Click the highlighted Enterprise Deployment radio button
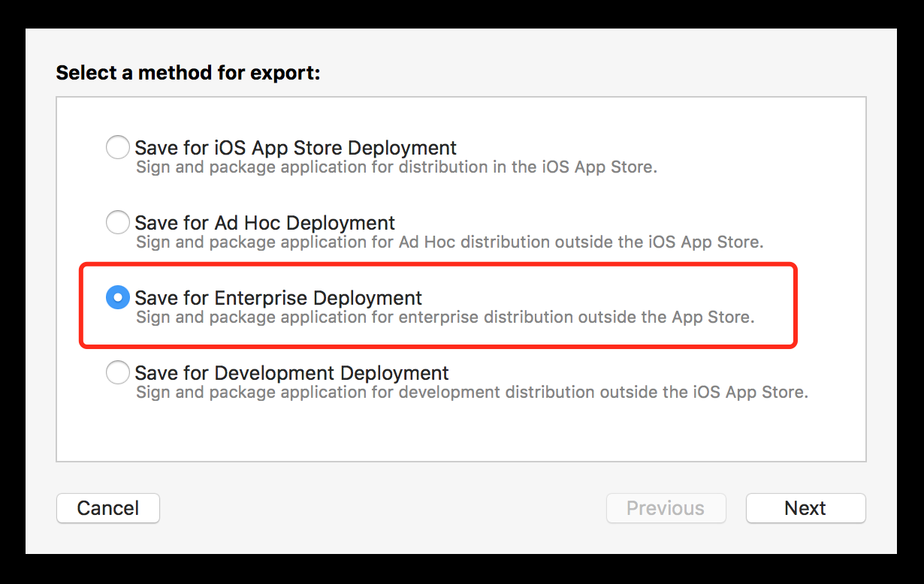 tap(118, 297)
